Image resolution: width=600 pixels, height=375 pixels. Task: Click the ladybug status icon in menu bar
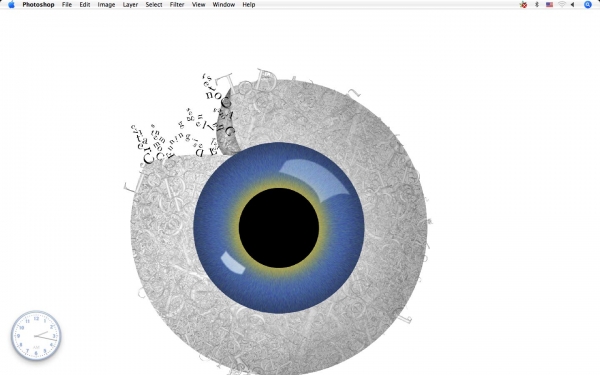click(x=523, y=5)
